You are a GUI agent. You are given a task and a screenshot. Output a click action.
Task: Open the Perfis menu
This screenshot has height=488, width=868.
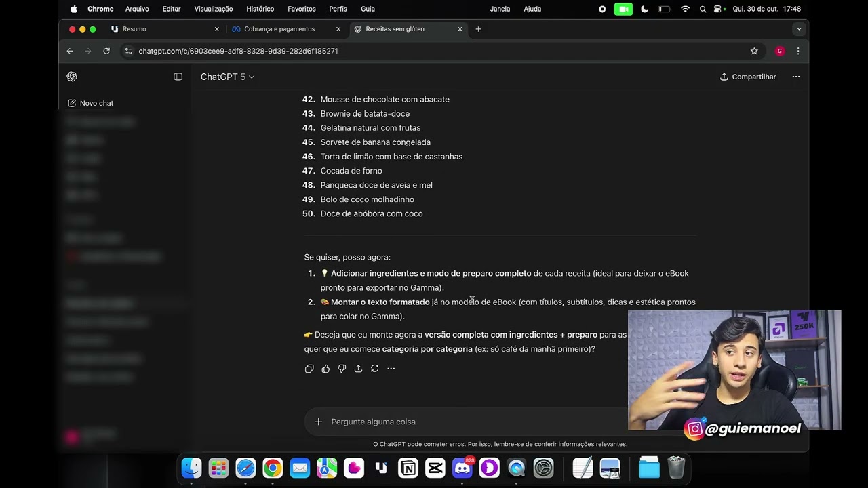pyautogui.click(x=338, y=9)
